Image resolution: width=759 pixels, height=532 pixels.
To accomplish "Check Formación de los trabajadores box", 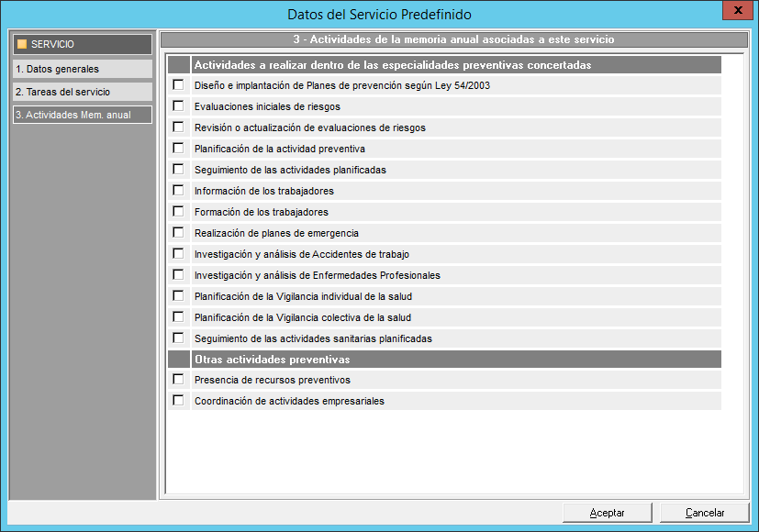I will point(178,212).
